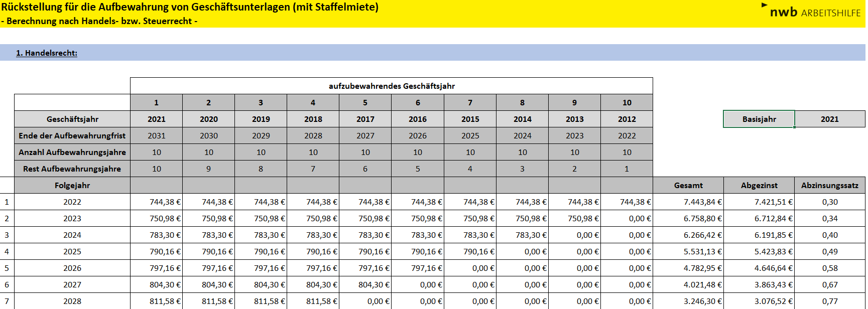
Task: Click the 'Abgezinst' column header
Action: click(x=759, y=185)
